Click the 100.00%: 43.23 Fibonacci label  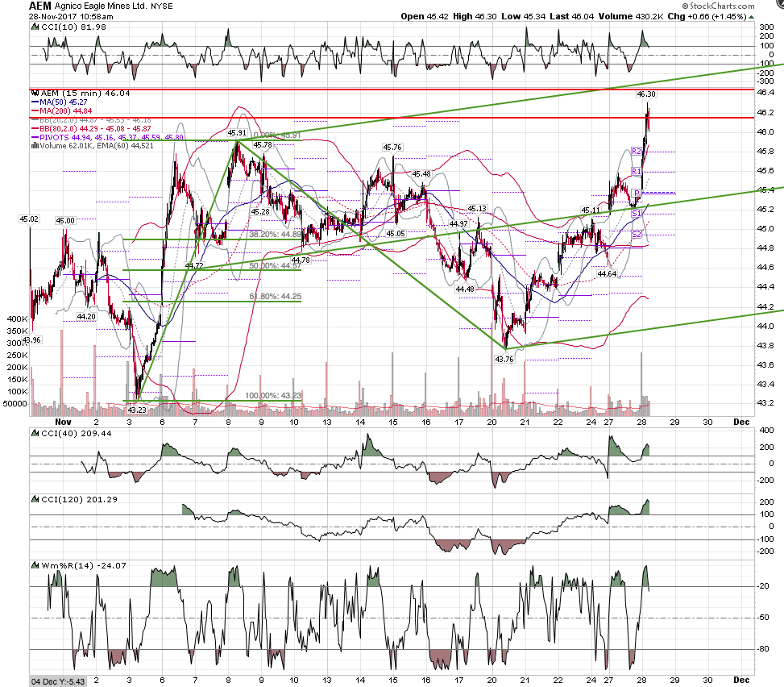pos(273,395)
